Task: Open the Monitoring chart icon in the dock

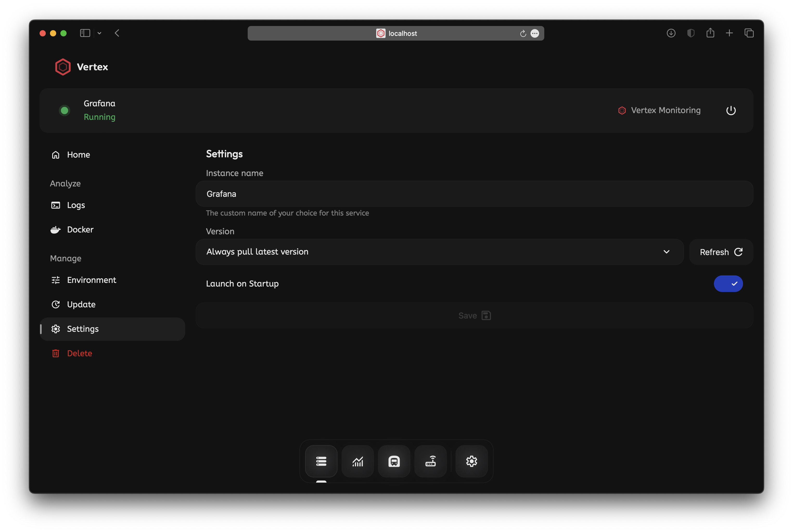Action: pyautogui.click(x=357, y=462)
